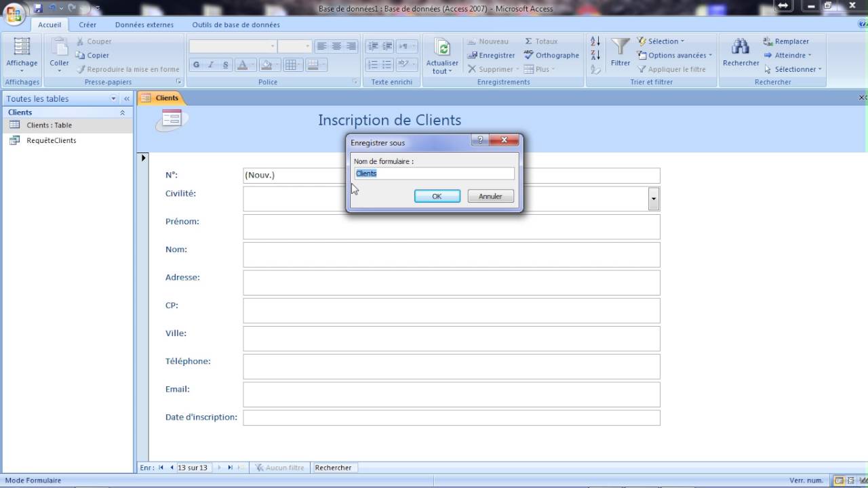
Task: Go to first record navigation button
Action: tap(161, 468)
